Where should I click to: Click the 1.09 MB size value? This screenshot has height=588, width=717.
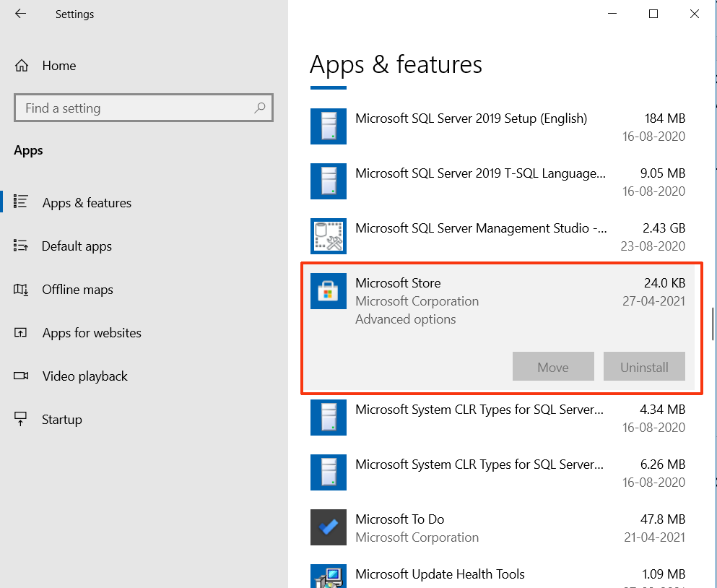pos(664,574)
